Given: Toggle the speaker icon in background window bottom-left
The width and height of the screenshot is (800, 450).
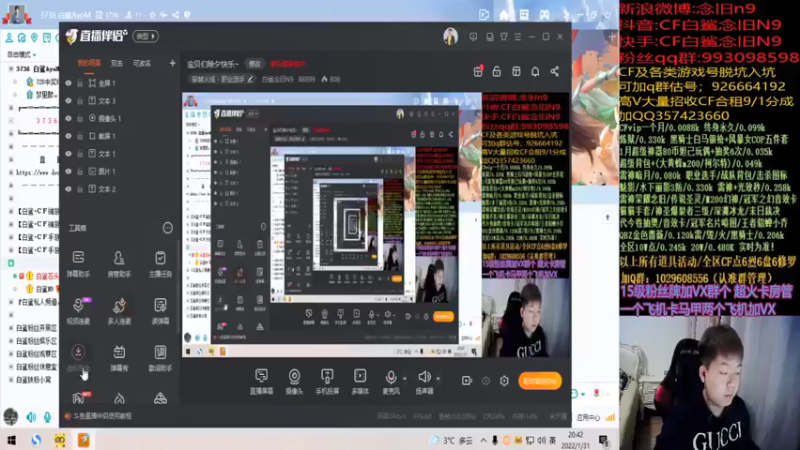Looking at the screenshot, I should [x=31, y=417].
